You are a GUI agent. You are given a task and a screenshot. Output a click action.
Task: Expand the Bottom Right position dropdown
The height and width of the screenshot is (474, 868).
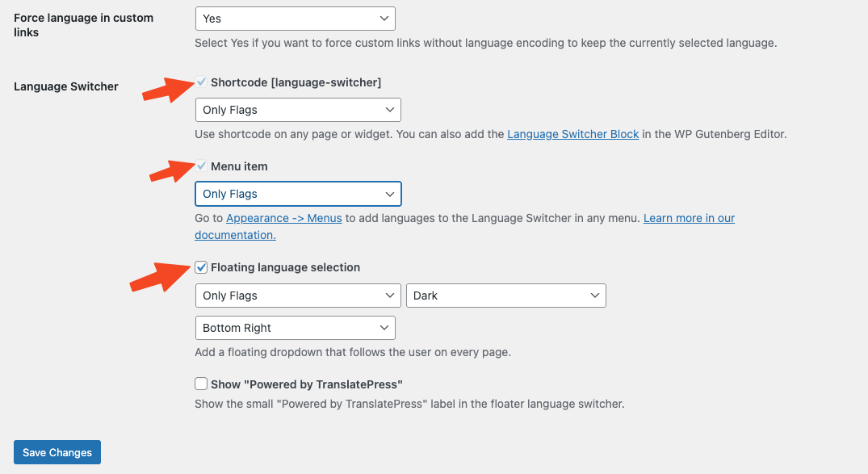pyautogui.click(x=295, y=328)
